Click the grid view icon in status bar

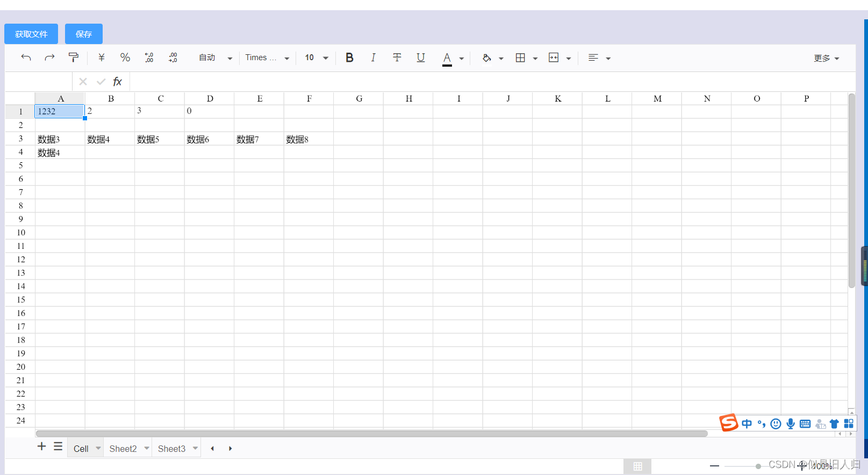pyautogui.click(x=637, y=466)
